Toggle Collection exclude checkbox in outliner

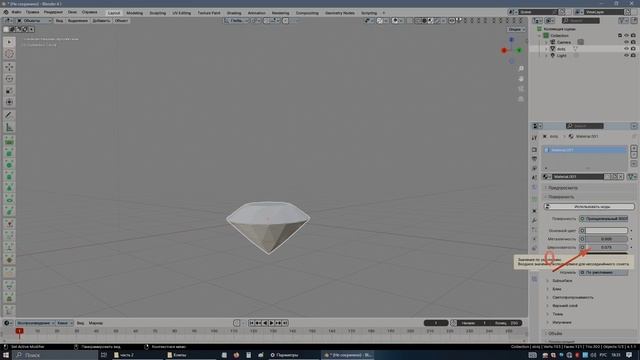(x=620, y=36)
